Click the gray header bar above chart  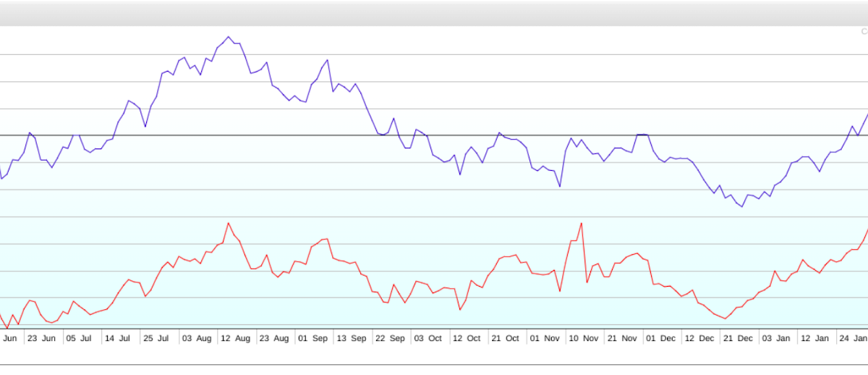(434, 13)
